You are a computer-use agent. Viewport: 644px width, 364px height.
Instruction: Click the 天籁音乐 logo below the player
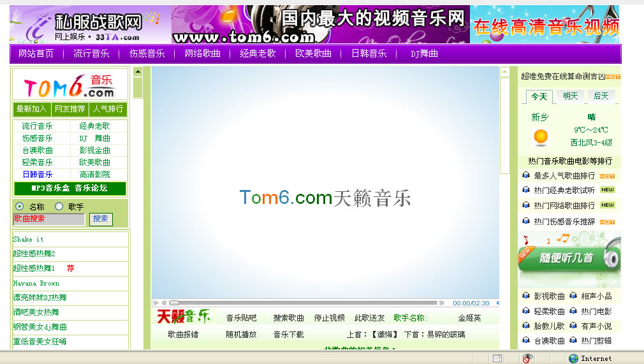(184, 317)
